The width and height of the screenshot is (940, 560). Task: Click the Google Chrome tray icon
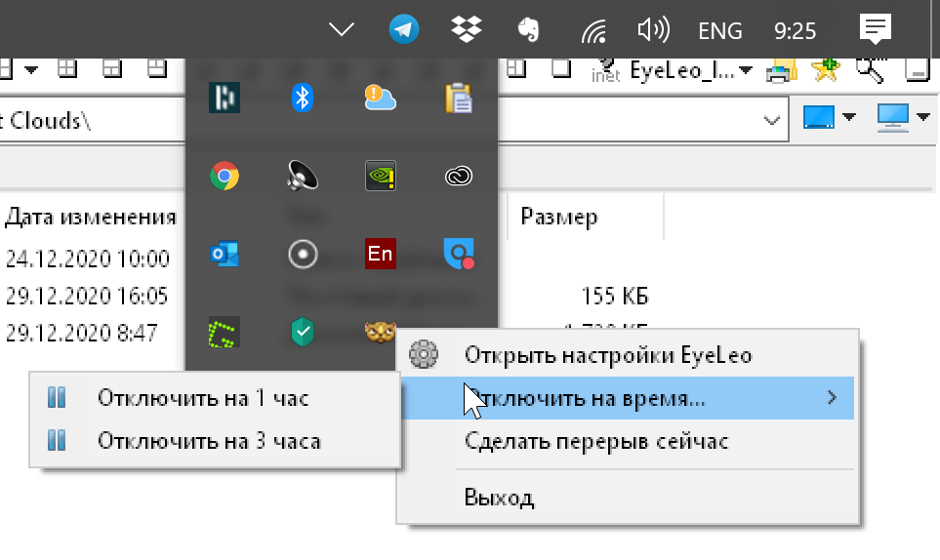(225, 176)
